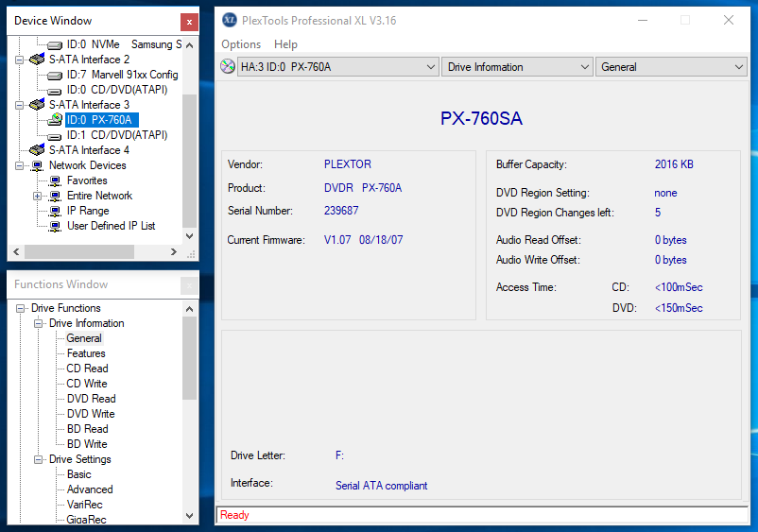
Task: Click the S-ATA Interface 2 controller icon
Action: pos(37,60)
